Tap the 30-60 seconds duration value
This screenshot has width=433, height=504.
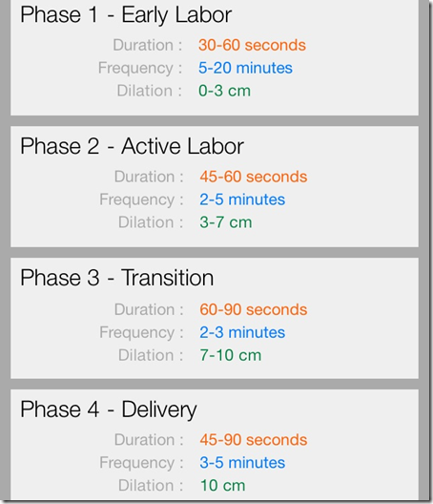coord(252,45)
